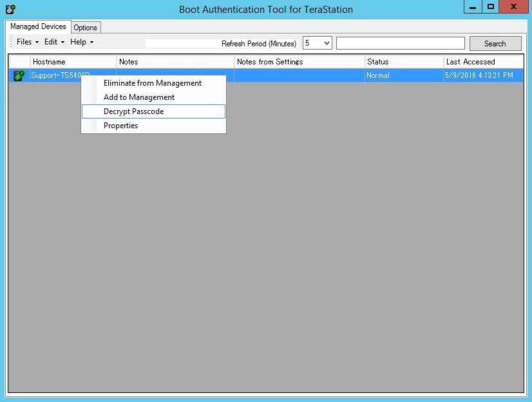Click the Search button
Image resolution: width=532 pixels, height=402 pixels.
[x=495, y=43]
